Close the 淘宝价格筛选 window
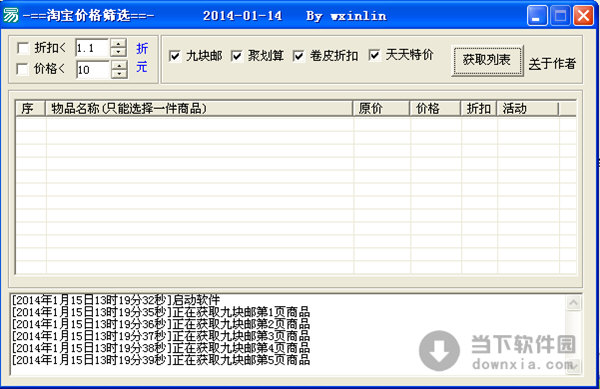 (x=584, y=16)
